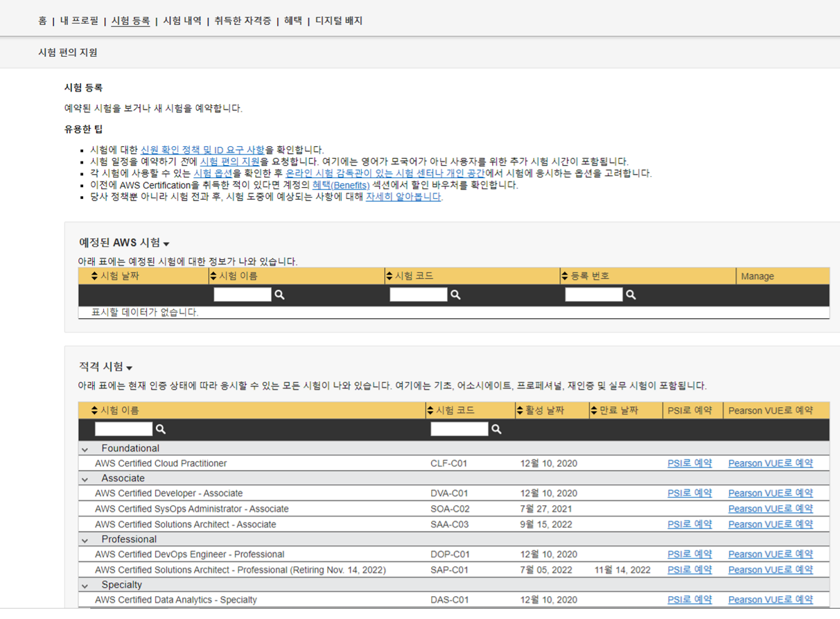Book DevOps Engineer Professional via PSI로 예약
Screen dimensions: 840x619
pyautogui.click(x=690, y=555)
